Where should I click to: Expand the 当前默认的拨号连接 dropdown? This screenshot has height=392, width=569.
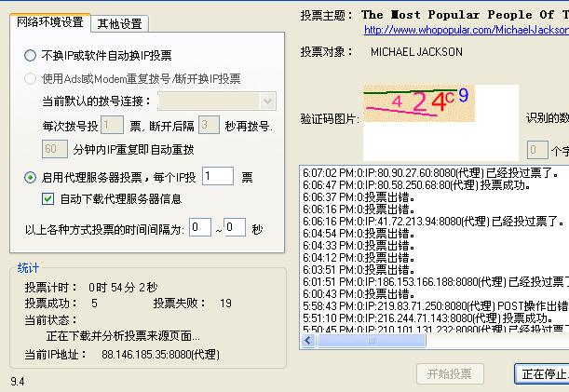[268, 101]
